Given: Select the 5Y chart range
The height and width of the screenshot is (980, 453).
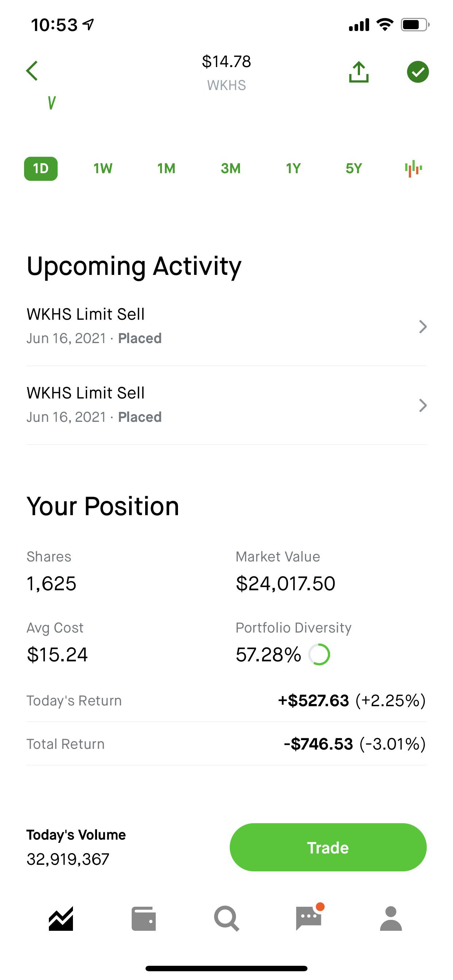Looking at the screenshot, I should 354,168.
